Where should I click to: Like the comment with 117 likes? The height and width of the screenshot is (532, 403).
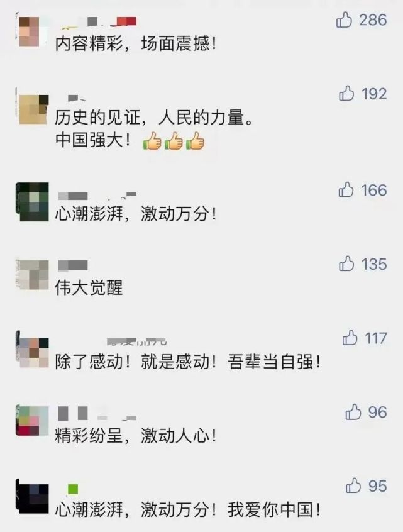tap(350, 338)
